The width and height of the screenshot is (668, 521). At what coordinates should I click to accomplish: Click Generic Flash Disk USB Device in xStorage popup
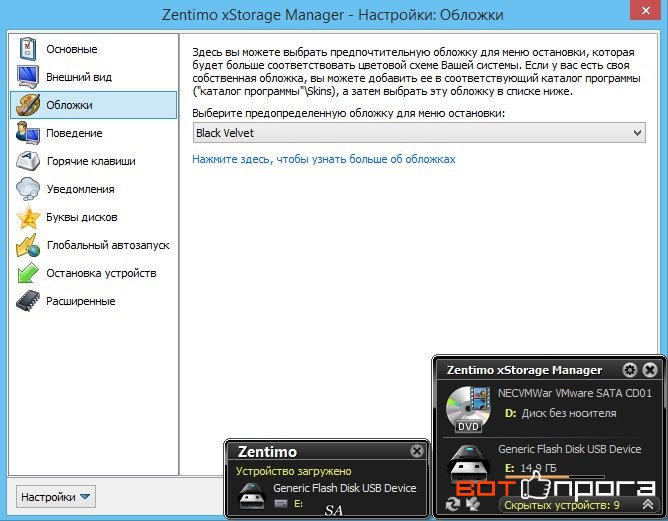click(570, 449)
